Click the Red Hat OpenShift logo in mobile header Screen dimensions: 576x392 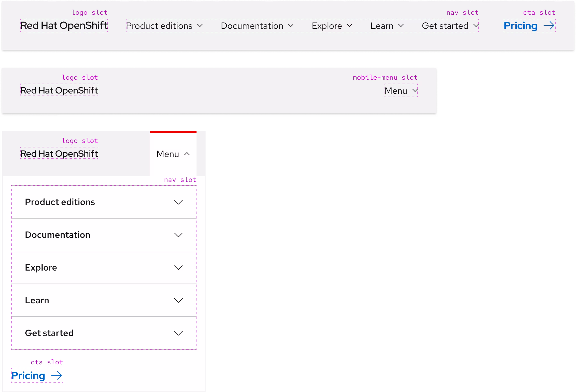pos(59,90)
